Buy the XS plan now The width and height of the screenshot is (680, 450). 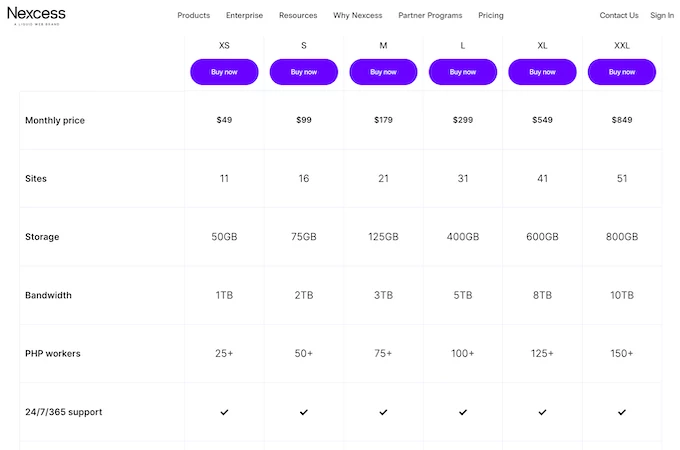224,72
